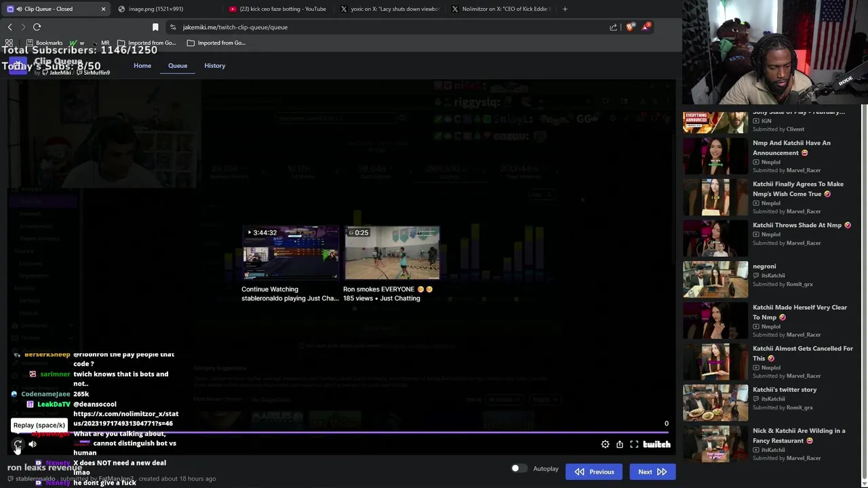This screenshot has width=868, height=488.
Task: Select thumbnail of Katchii's twitter story clip
Action: point(715,403)
